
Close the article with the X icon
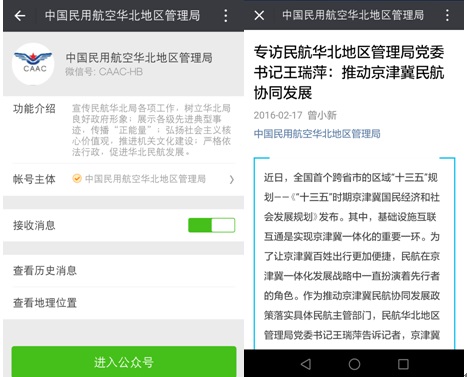(259, 15)
